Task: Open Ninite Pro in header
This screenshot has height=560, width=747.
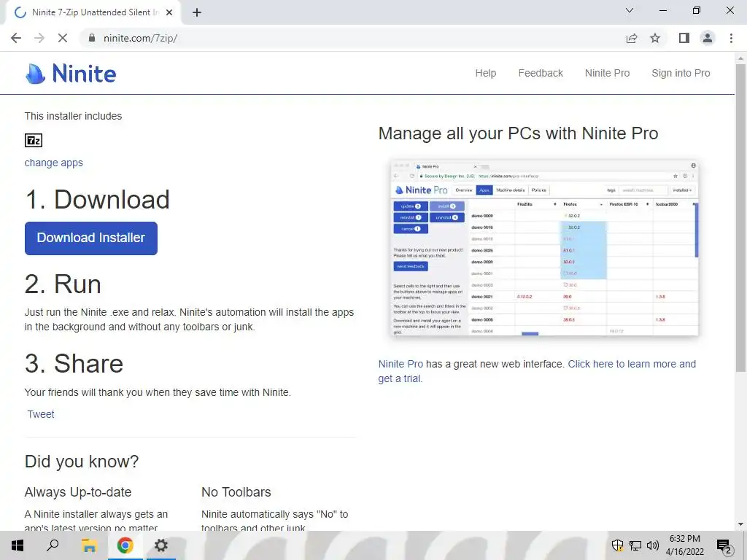Action: click(608, 74)
